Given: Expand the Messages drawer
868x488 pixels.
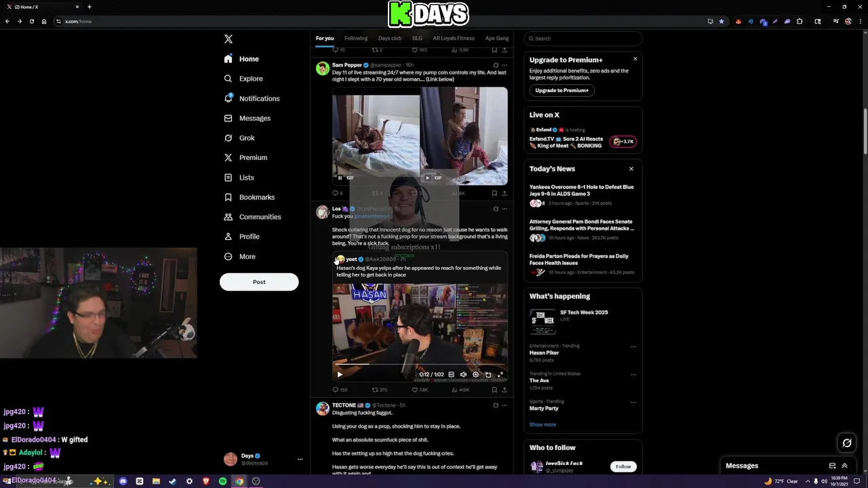Looking at the screenshot, I should (x=844, y=466).
